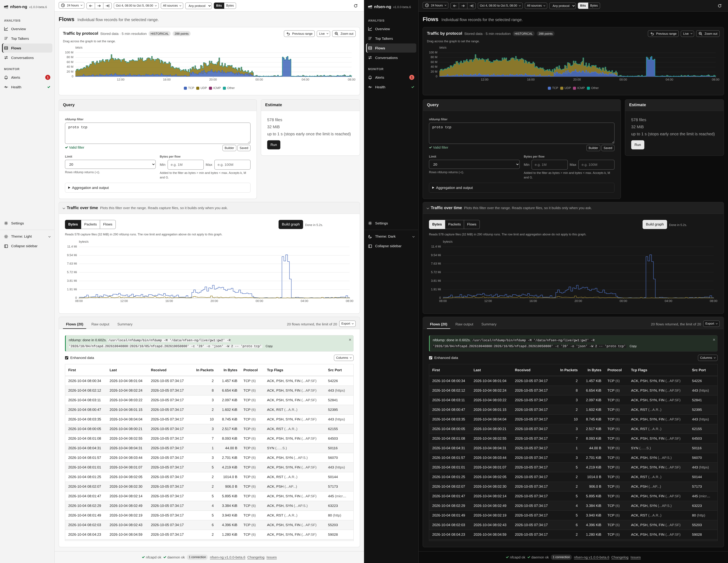Switch to Summary tab, light theme

125,324
